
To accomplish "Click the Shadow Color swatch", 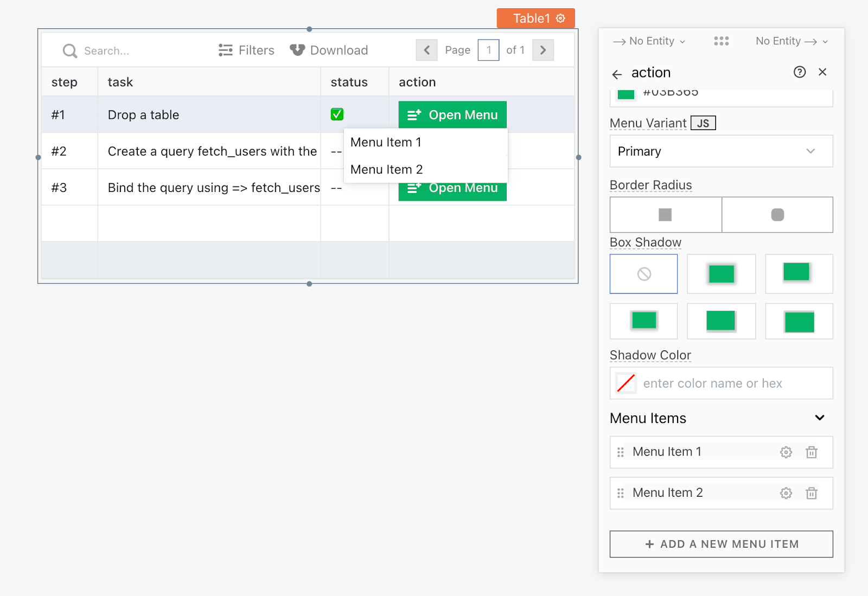I will tap(626, 383).
